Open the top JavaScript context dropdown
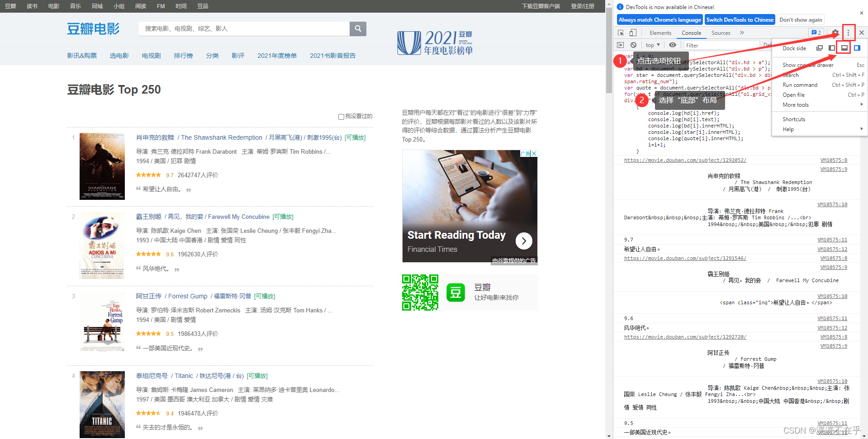Screen dimensions: 868x439 pos(653,45)
